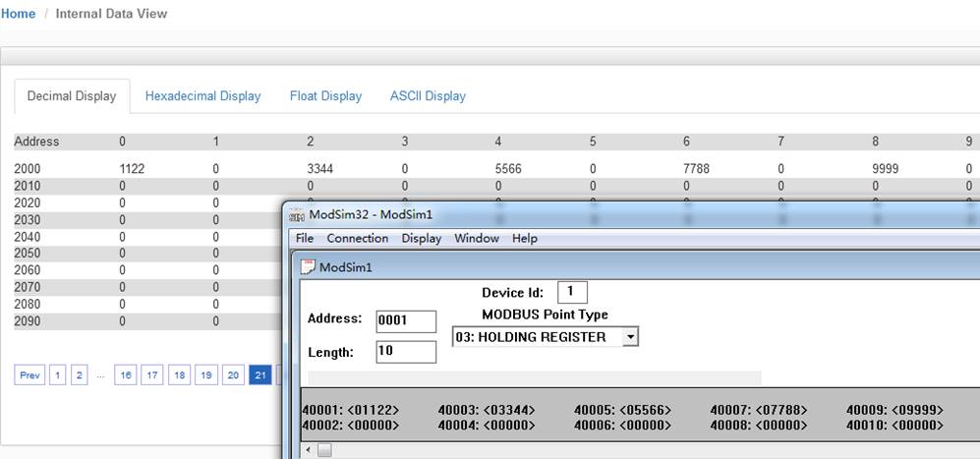Select the Decimal Display tab
980x459 pixels.
coord(72,96)
